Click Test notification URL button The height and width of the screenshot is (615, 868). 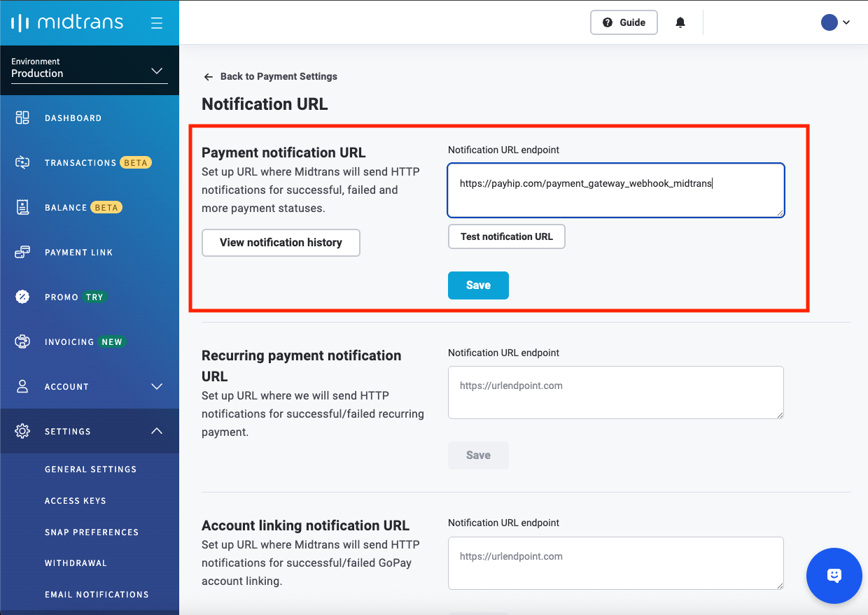507,236
